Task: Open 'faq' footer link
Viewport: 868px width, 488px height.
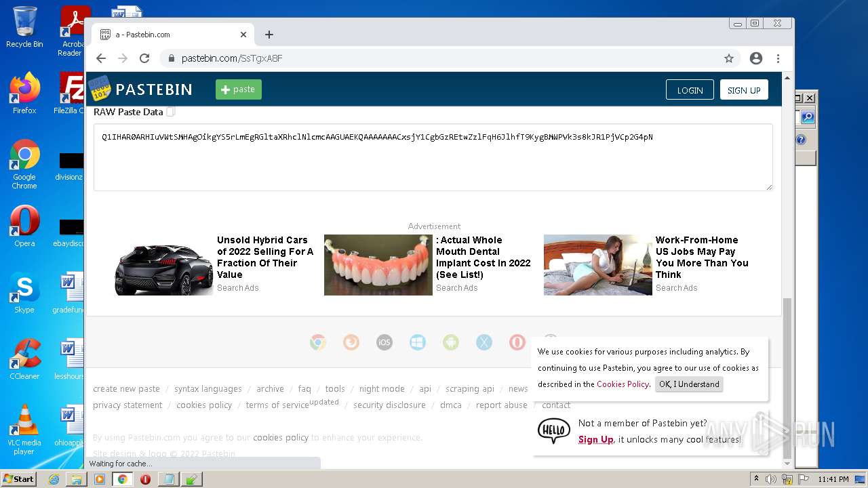Action: click(304, 389)
